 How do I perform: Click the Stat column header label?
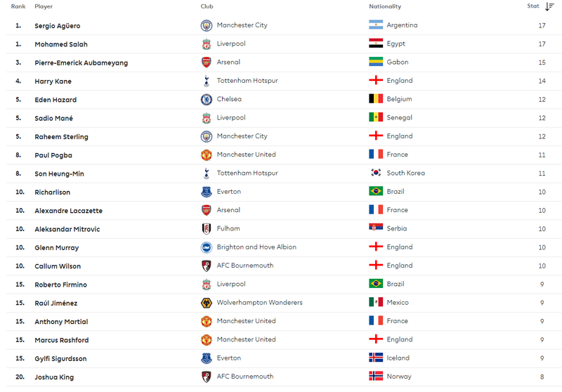pos(533,6)
